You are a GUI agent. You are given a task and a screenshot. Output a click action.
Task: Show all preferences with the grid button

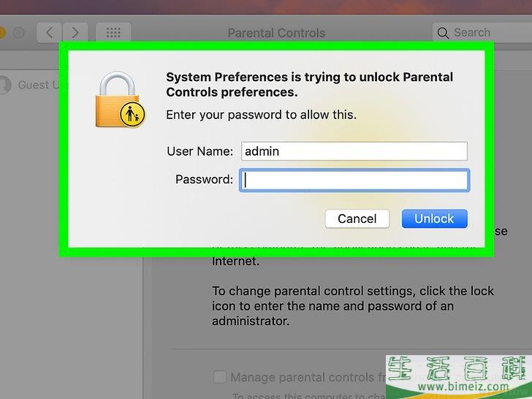pyautogui.click(x=113, y=32)
